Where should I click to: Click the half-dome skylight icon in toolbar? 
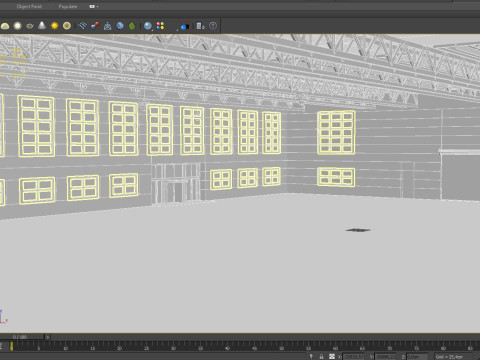pos(5,26)
